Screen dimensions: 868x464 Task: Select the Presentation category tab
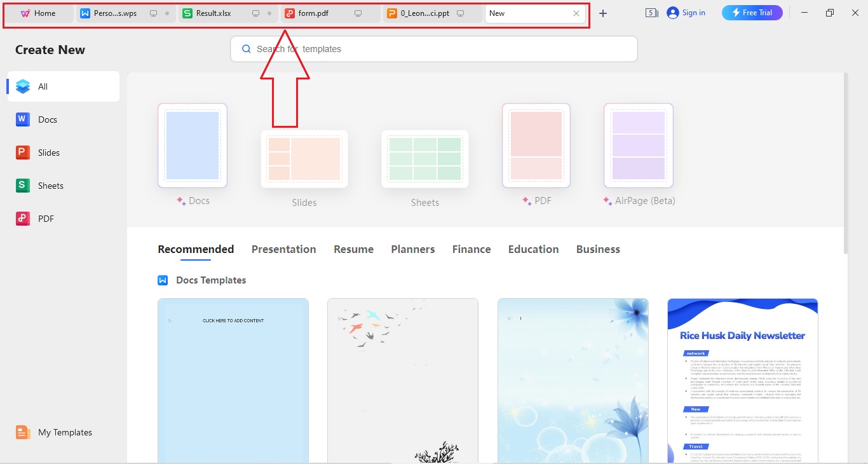(x=284, y=249)
